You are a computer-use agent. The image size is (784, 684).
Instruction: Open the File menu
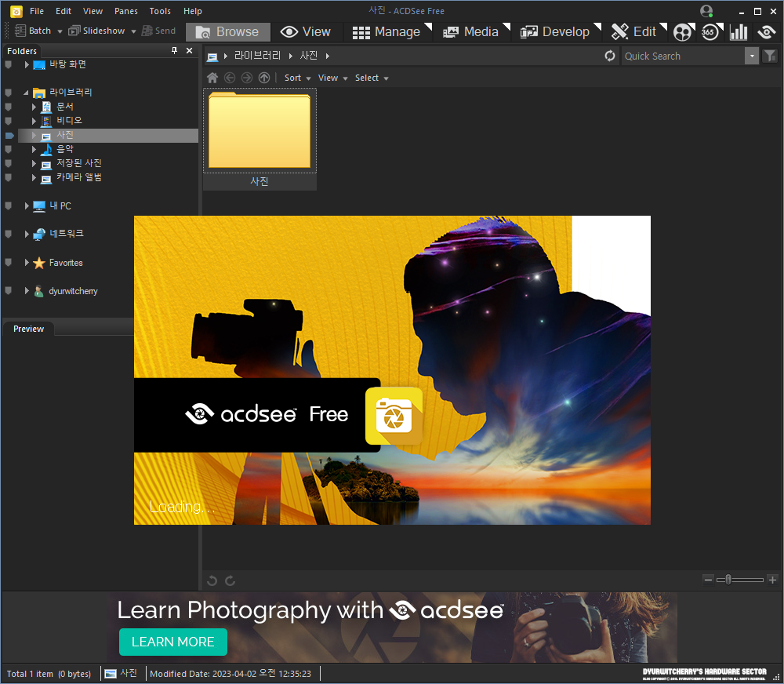click(37, 11)
